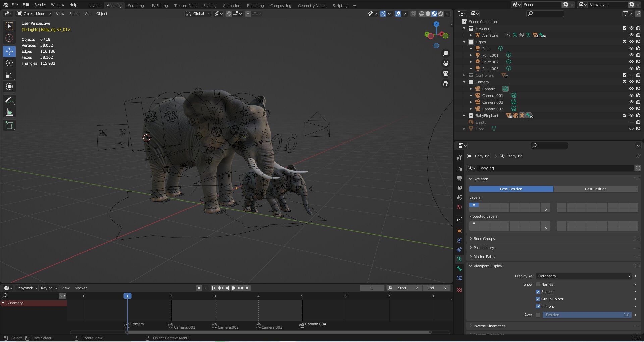Select the Add Cube tool
Screen dimensions: 644x342
9,125
